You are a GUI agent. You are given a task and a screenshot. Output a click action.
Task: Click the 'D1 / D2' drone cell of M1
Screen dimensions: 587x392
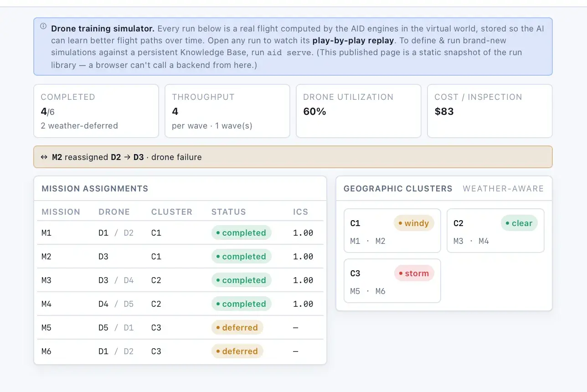116,233
